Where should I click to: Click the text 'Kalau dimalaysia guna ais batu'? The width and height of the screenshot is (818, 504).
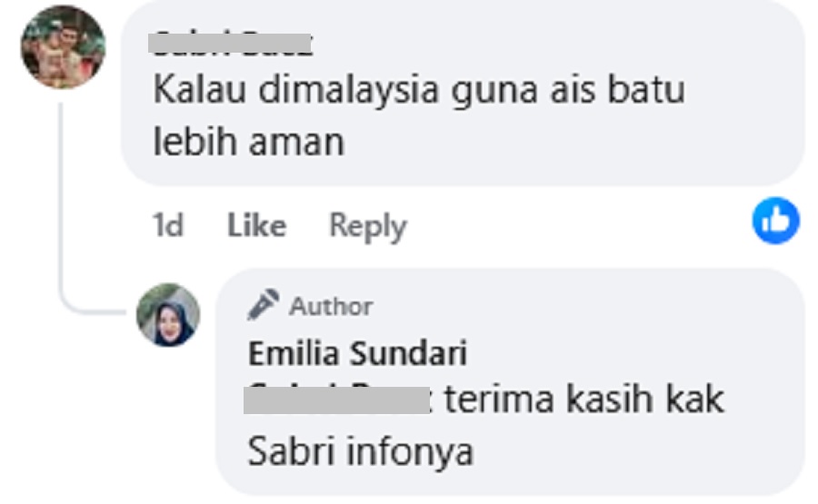click(x=419, y=91)
